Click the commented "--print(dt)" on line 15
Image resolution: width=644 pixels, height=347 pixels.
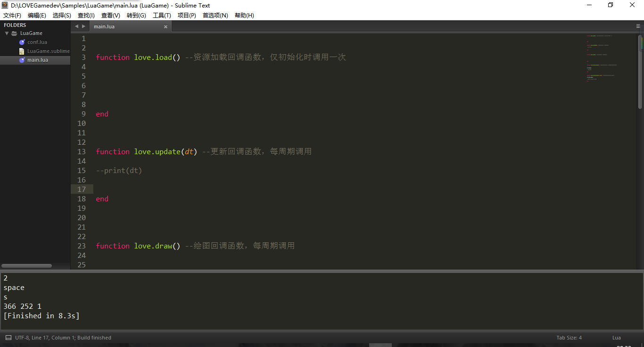pyautogui.click(x=119, y=171)
